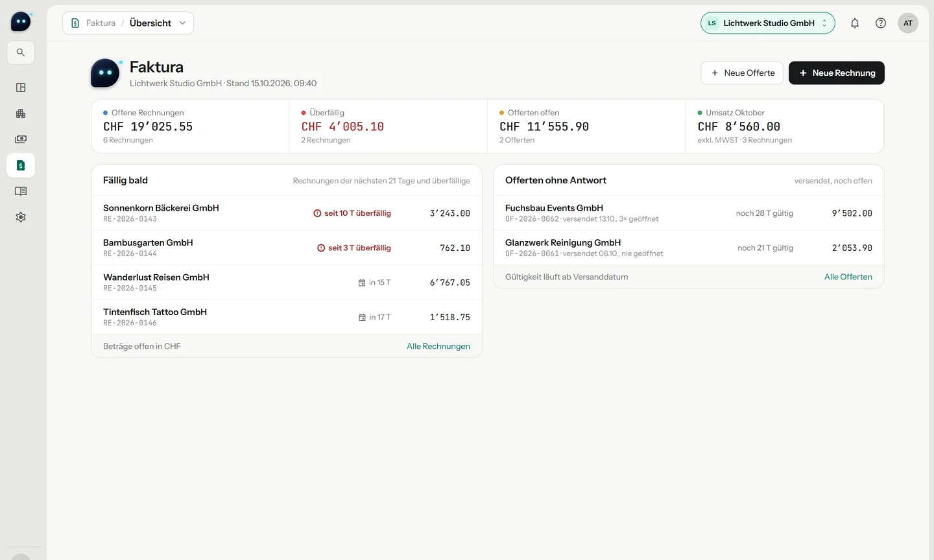Click the amount 3'243.00
This screenshot has width=934, height=560.
pos(450,213)
